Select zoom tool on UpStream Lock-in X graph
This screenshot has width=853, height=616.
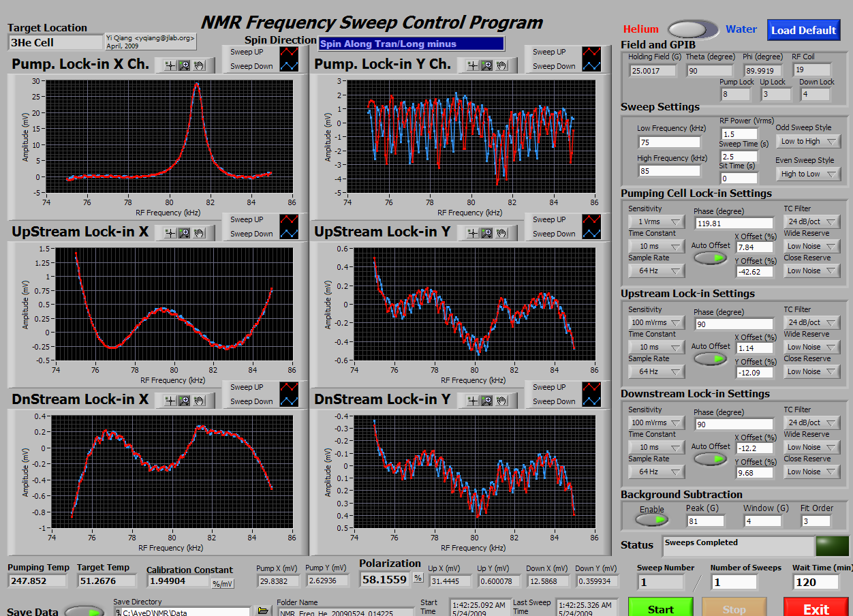[x=183, y=233]
